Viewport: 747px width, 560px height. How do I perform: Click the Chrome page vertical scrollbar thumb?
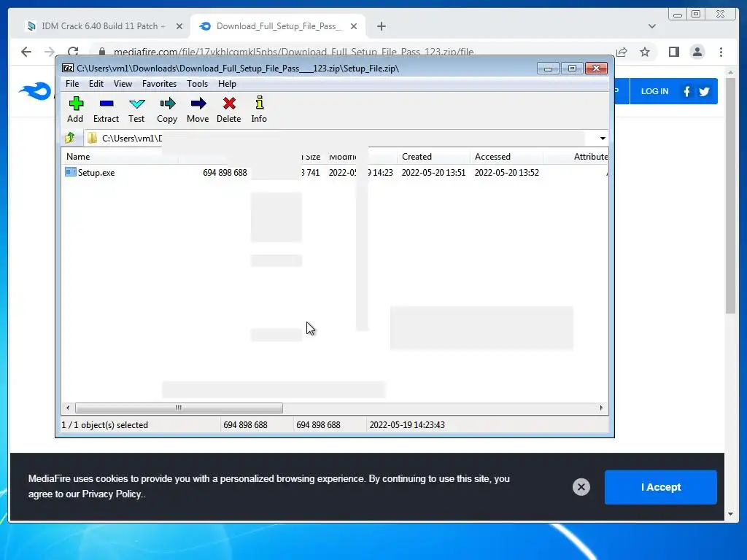pyautogui.click(x=731, y=196)
